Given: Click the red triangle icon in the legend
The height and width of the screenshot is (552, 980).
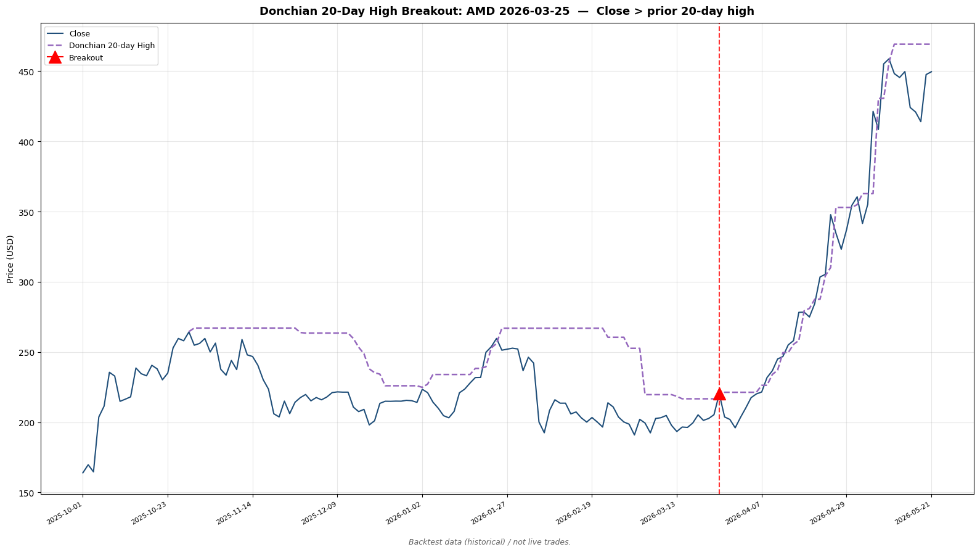Looking at the screenshot, I should pyautogui.click(x=55, y=57).
